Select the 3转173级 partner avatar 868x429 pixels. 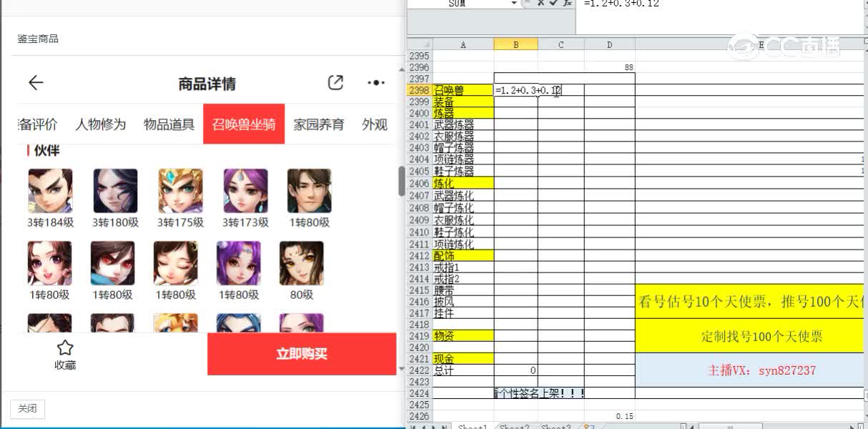pyautogui.click(x=245, y=190)
